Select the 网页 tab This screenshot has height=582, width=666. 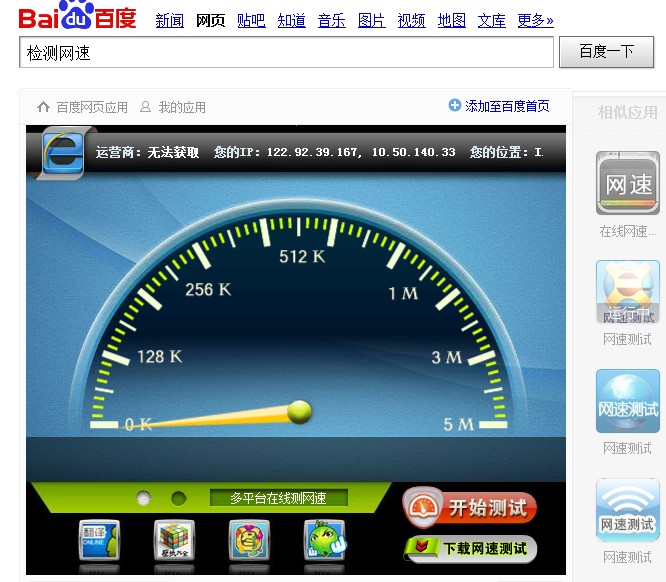tap(210, 20)
